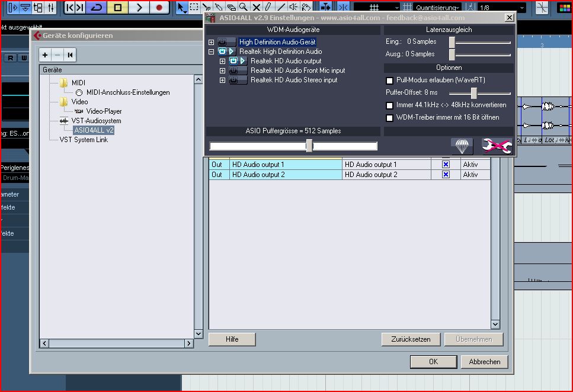Screen dimensions: 573x392
Task: Click the ASIO Puffergrösse slider handle
Action: click(309, 146)
